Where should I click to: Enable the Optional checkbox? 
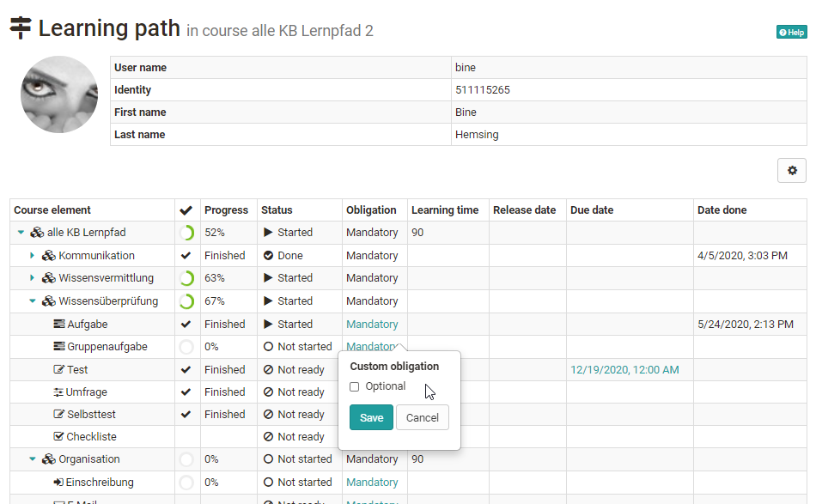(355, 387)
